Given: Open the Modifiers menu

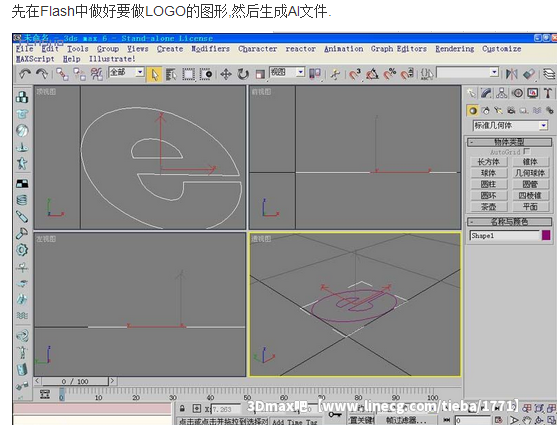Looking at the screenshot, I should [210, 49].
